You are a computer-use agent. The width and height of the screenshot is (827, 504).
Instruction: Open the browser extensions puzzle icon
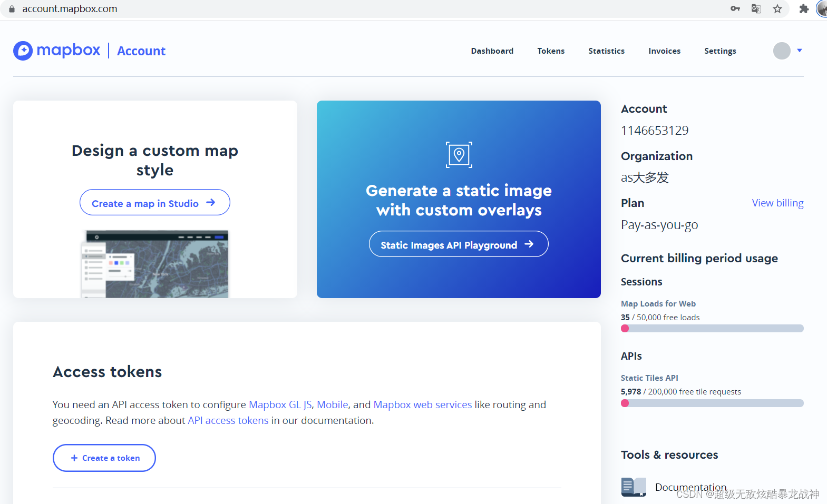[804, 8]
